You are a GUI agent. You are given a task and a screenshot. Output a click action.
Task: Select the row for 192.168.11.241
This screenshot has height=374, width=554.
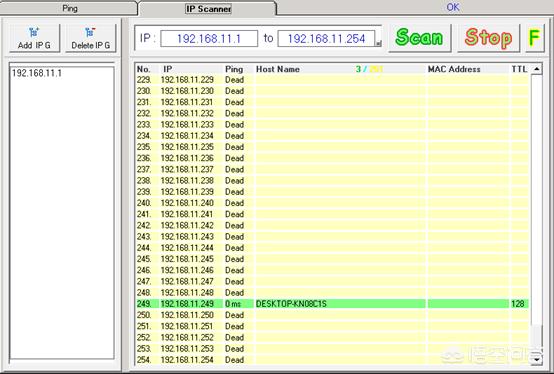[x=332, y=214]
